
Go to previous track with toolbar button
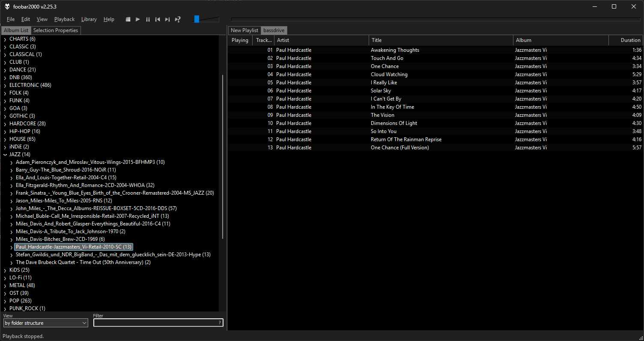coord(158,19)
